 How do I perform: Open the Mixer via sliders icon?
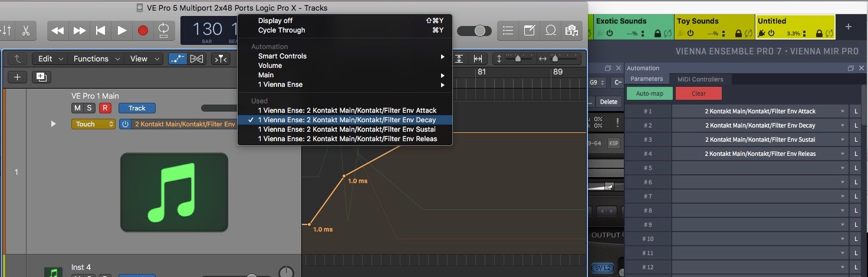pyautogui.click(x=7, y=30)
